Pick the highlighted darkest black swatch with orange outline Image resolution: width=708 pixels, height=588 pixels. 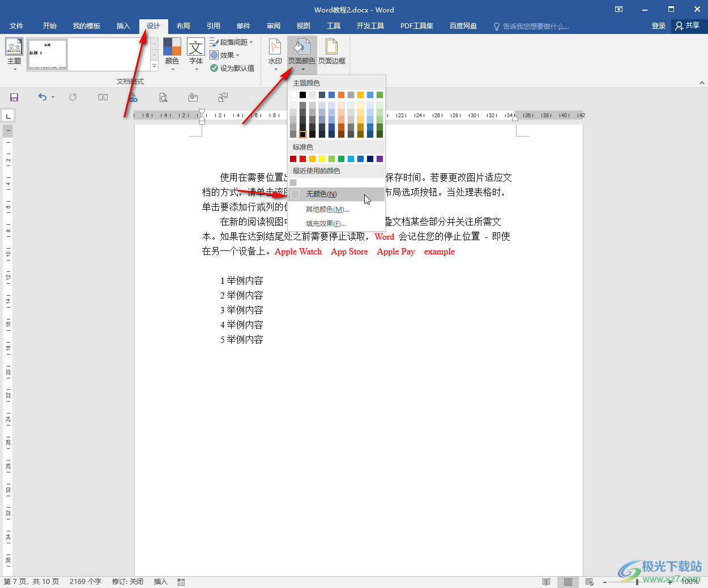[x=302, y=134]
